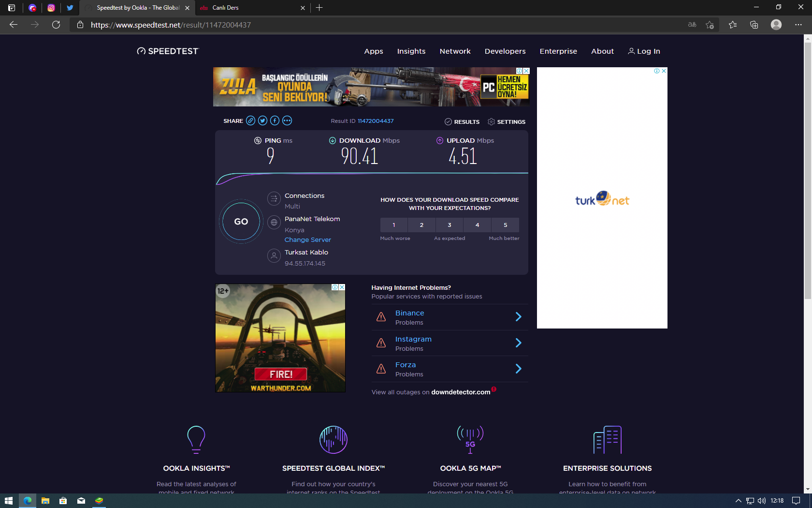Share result on Facebook icon
This screenshot has height=508, width=812.
[x=275, y=121]
